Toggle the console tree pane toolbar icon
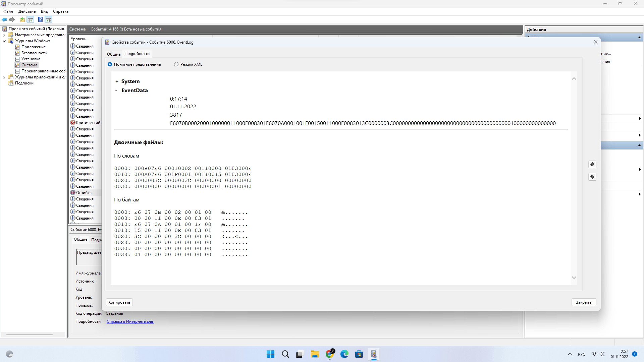 (x=31, y=19)
